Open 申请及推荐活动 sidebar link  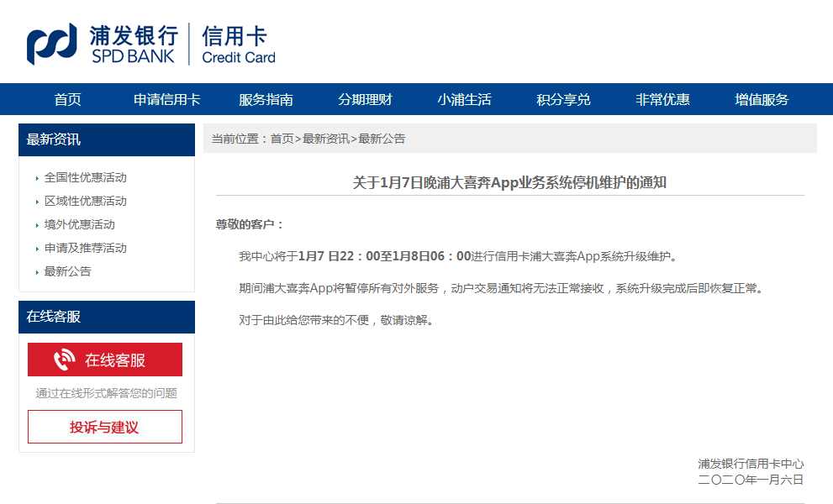(85, 248)
